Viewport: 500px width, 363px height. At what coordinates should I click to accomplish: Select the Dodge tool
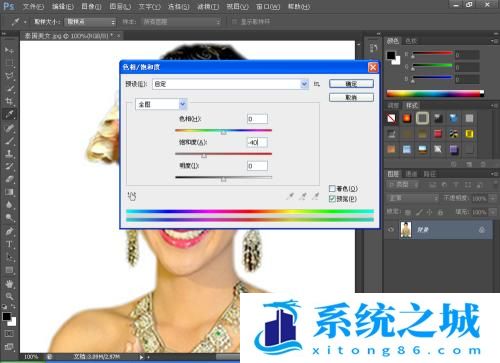click(9, 218)
